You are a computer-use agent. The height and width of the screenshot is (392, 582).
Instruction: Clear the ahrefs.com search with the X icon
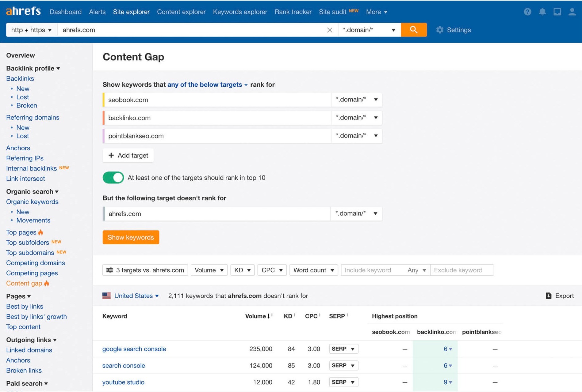click(x=330, y=30)
